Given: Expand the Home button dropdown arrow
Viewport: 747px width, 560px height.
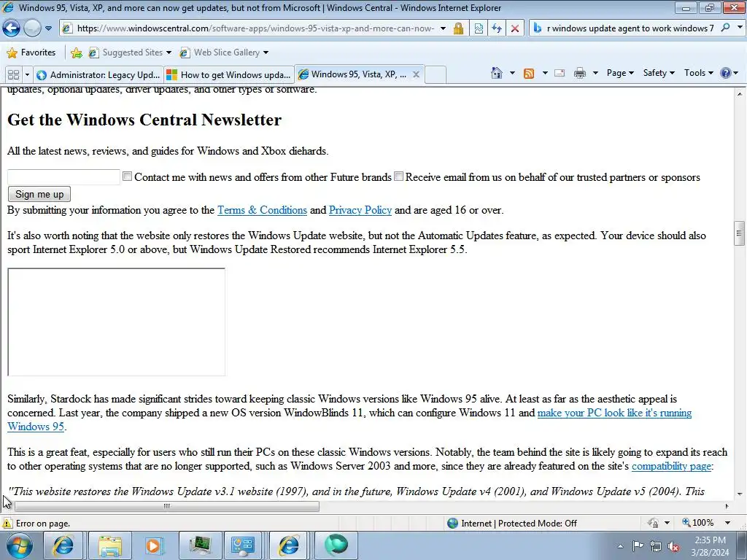Looking at the screenshot, I should click(512, 73).
